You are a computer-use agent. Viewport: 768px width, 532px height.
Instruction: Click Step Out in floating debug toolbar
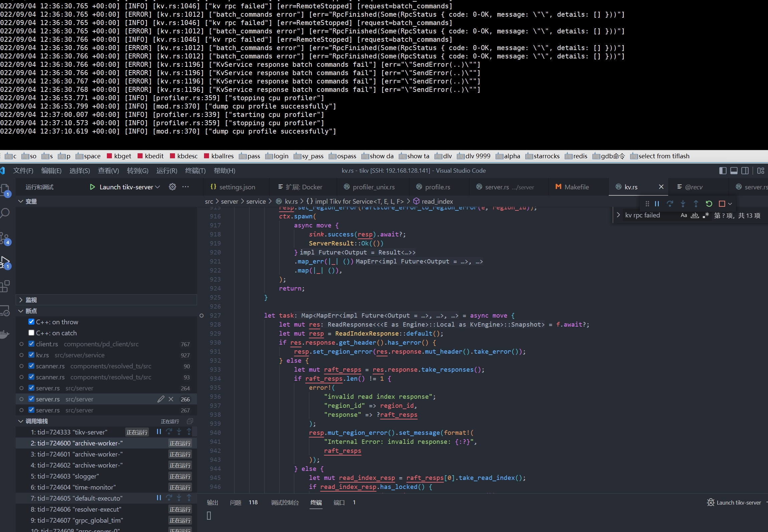point(696,203)
